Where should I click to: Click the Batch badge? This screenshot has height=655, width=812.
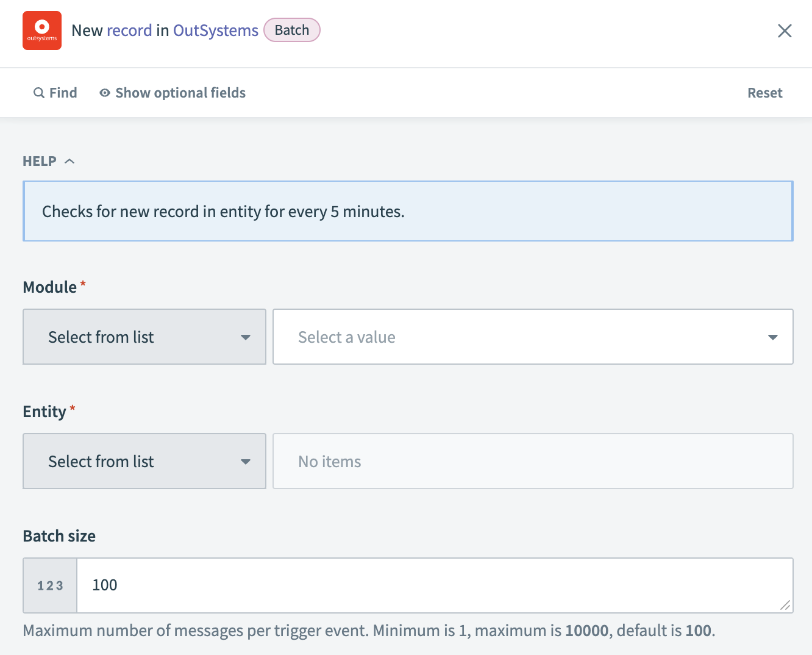tap(292, 30)
